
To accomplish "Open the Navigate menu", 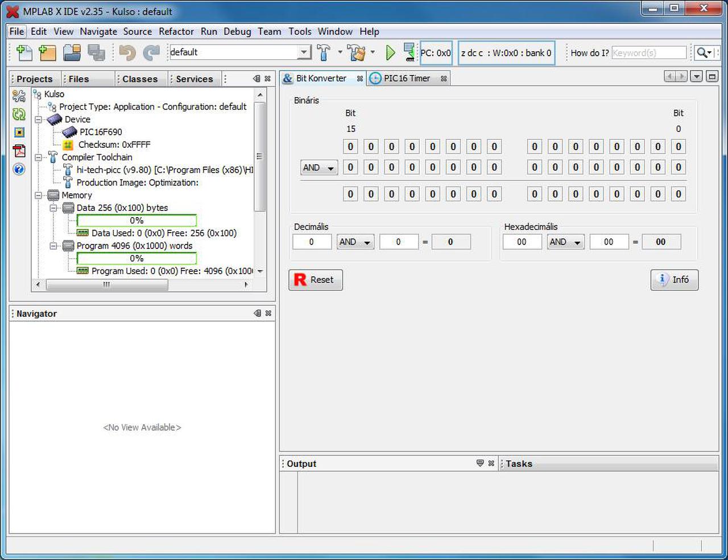I will pyautogui.click(x=98, y=31).
